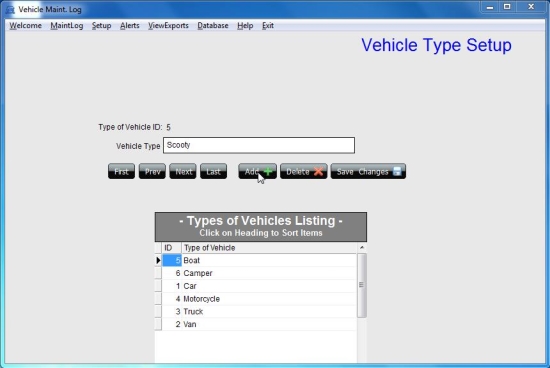Go to Next record
This screenshot has width=550, height=368.
point(183,171)
